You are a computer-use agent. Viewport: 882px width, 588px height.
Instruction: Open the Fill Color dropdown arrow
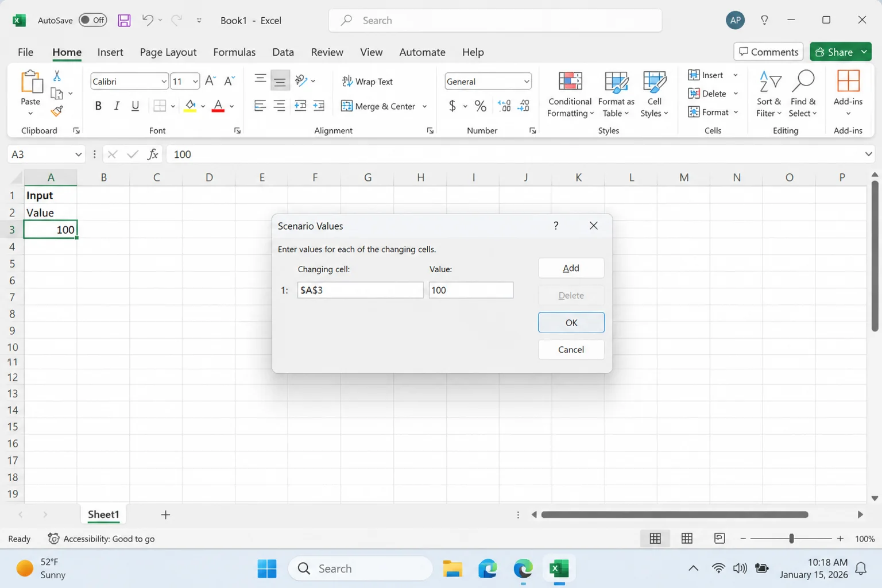tap(203, 106)
